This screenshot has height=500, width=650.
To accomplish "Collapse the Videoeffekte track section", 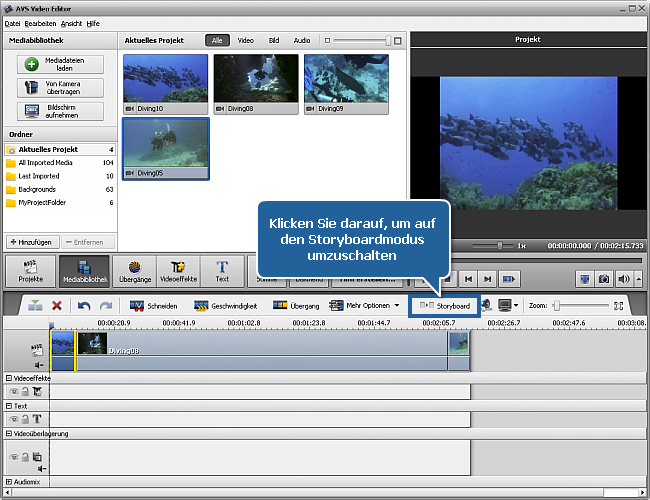I will (x=9, y=379).
